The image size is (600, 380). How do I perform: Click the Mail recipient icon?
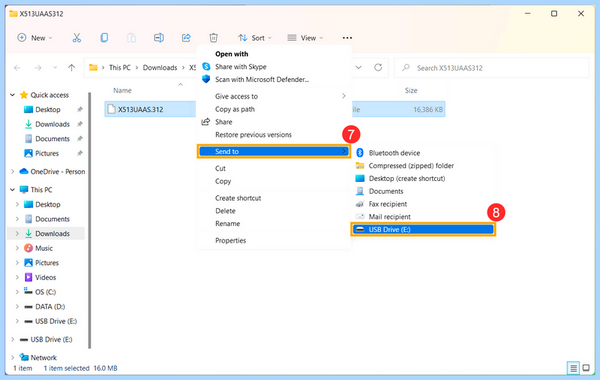(x=360, y=217)
